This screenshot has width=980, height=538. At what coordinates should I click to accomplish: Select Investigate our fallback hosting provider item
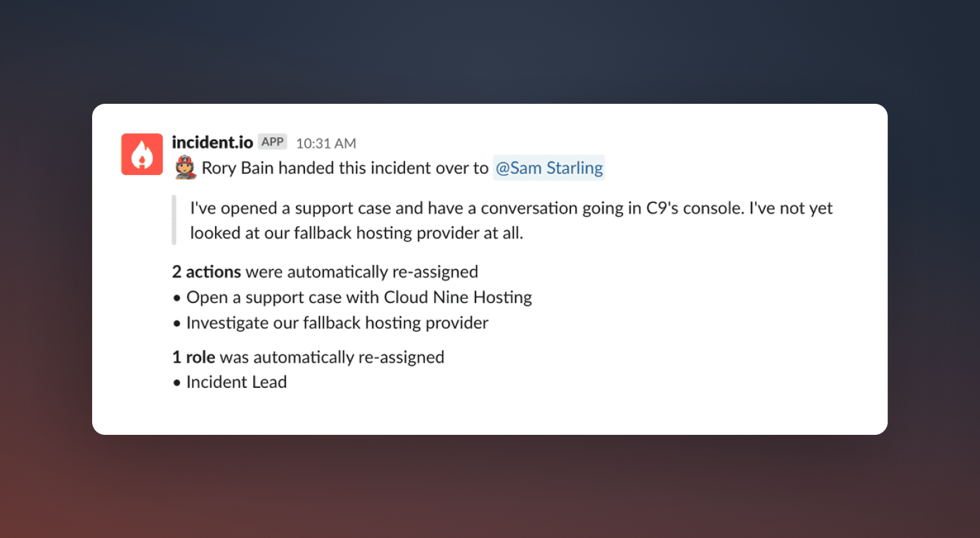[x=337, y=323]
